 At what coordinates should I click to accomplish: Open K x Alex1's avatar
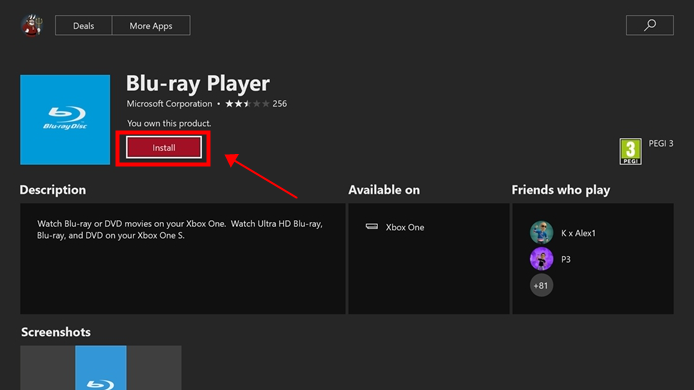click(x=541, y=232)
